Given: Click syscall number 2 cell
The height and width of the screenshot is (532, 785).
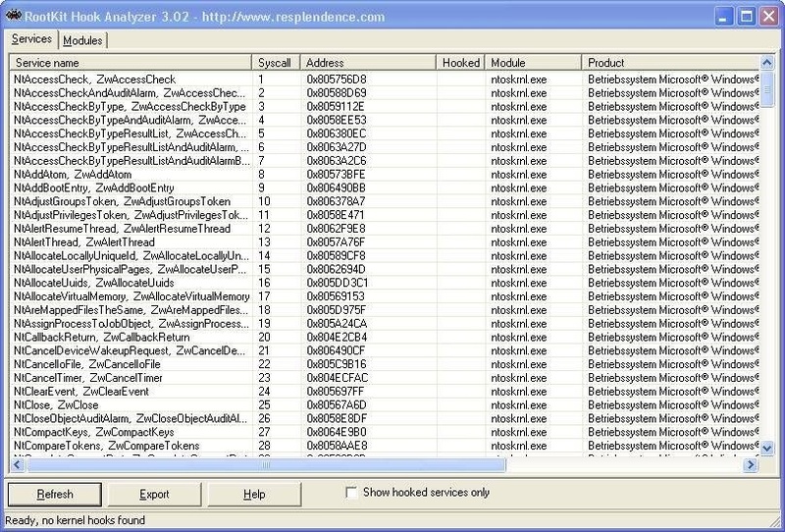Looking at the screenshot, I should (x=261, y=92).
